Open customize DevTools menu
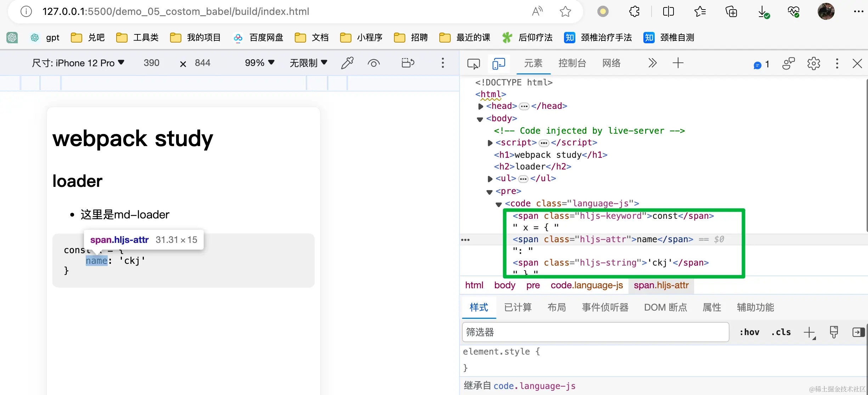 click(837, 64)
